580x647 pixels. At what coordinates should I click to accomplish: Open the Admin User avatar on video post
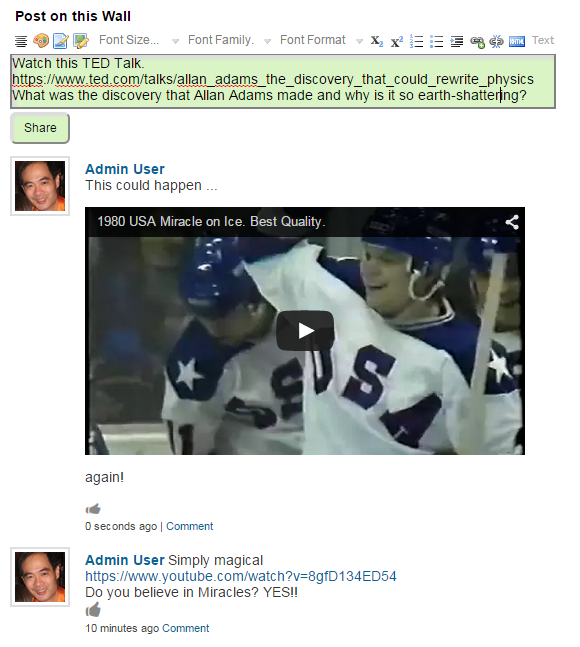[40, 186]
